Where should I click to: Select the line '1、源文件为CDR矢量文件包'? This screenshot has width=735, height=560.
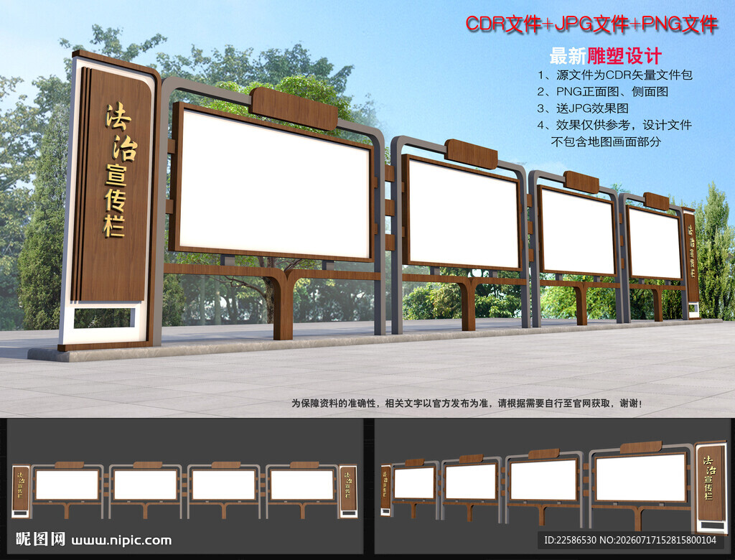pos(614,75)
